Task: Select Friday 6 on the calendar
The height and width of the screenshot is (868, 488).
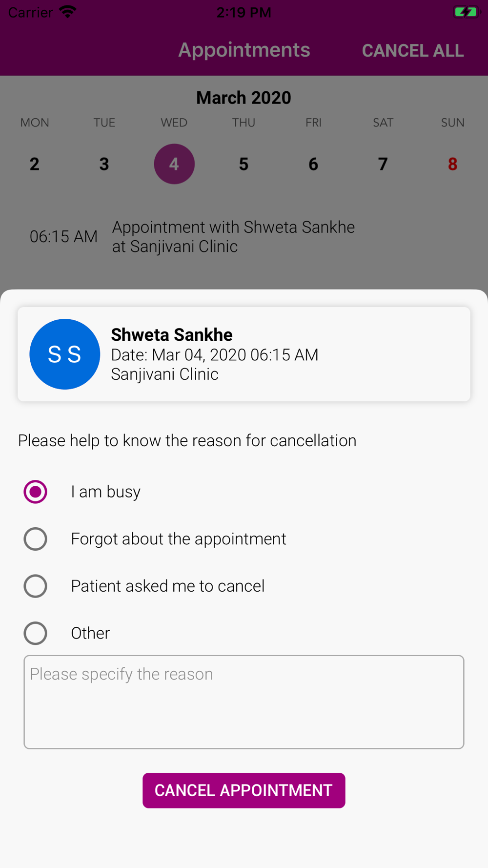Action: [313, 164]
